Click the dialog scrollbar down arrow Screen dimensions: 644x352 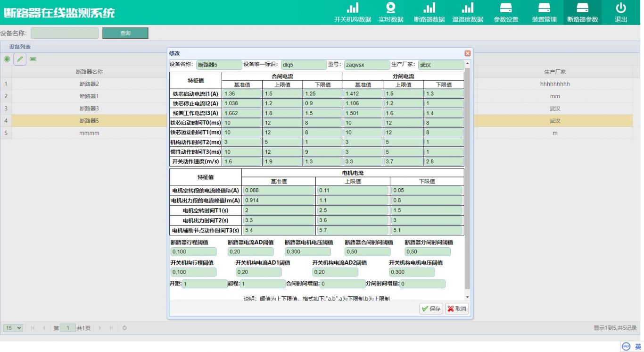click(468, 297)
